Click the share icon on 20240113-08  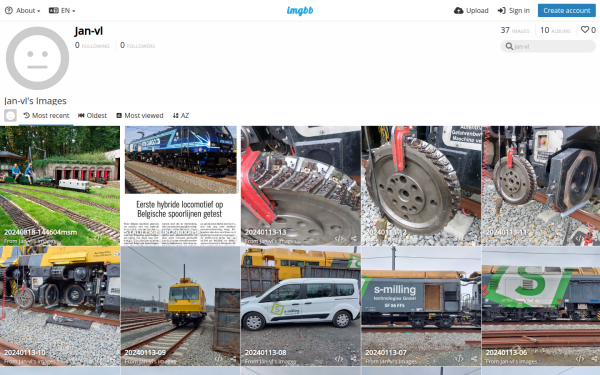pyautogui.click(x=354, y=359)
